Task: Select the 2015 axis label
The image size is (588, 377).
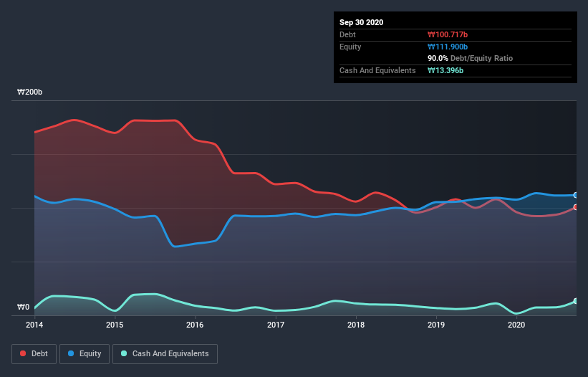Action: click(x=115, y=325)
